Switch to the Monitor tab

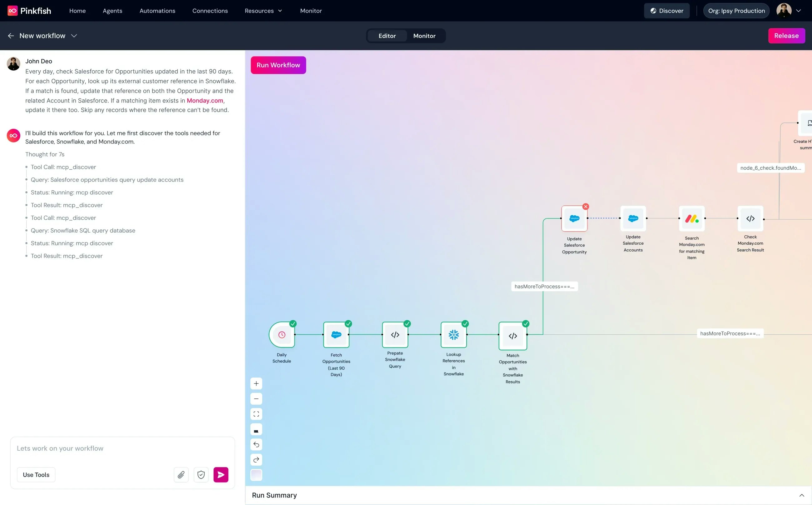coord(424,36)
